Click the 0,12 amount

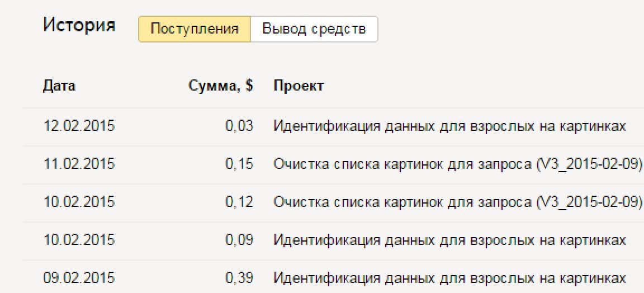(239, 202)
